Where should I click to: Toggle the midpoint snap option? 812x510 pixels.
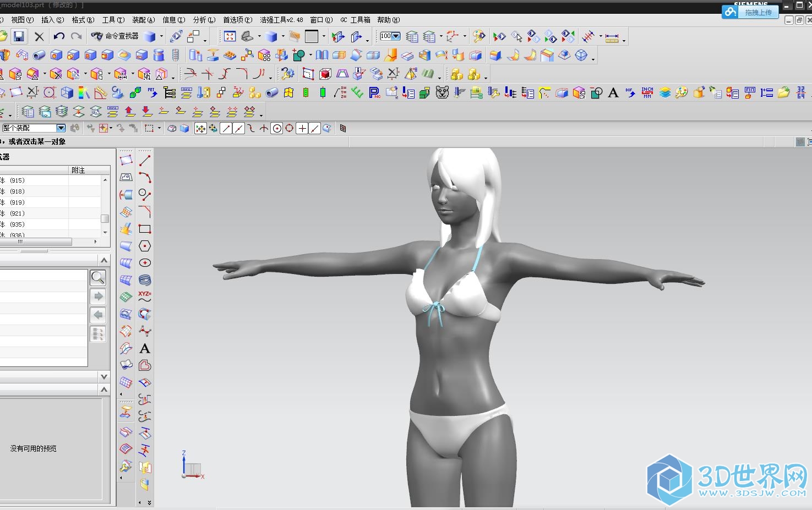(x=238, y=128)
